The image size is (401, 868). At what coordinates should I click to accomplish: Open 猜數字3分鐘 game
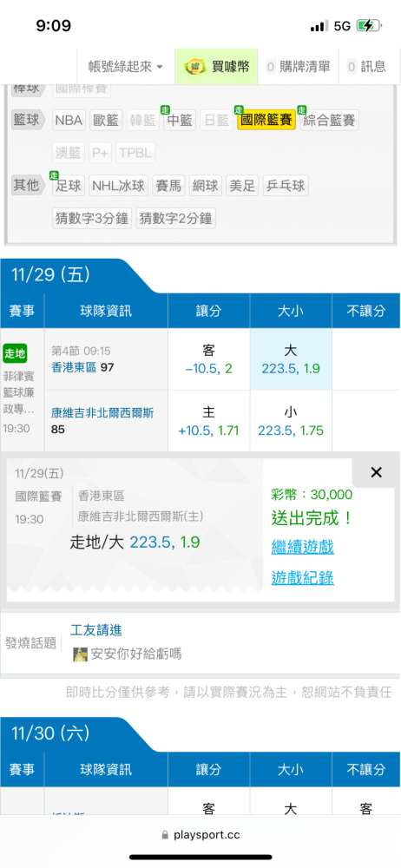pyautogui.click(x=92, y=218)
